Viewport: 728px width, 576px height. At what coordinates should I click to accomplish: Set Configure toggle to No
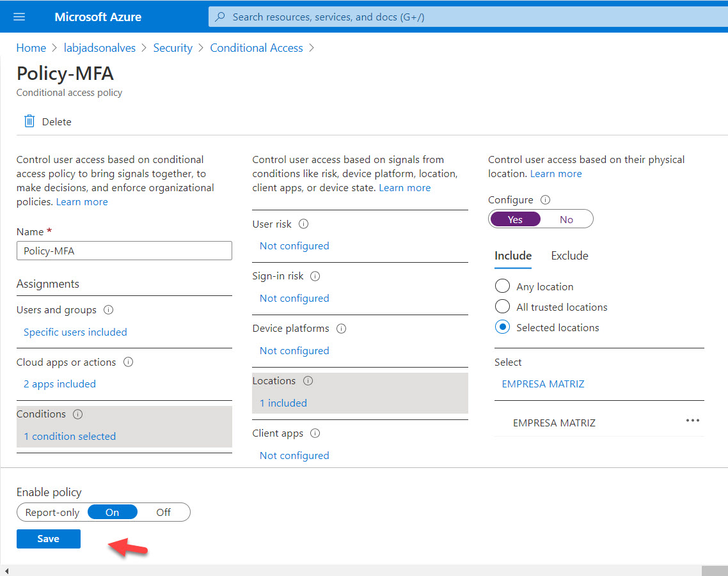point(566,219)
